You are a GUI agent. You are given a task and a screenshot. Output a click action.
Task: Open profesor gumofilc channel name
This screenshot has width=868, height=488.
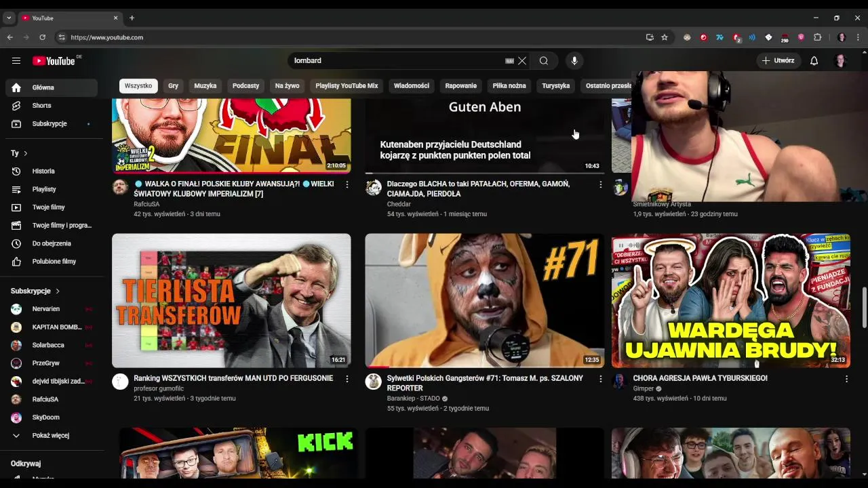(x=159, y=389)
